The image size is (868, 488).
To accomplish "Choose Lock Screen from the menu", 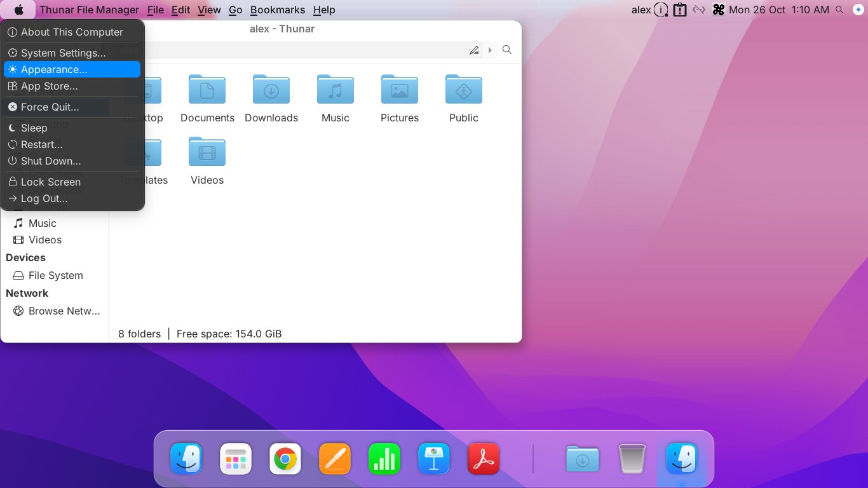I will click(x=72, y=182).
